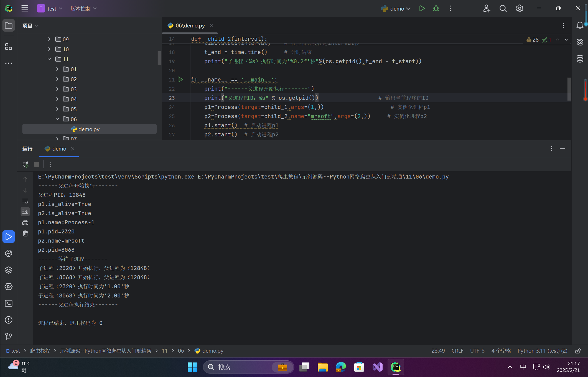
Task: Select the 06\demo.py editor tab
Action: pyautogui.click(x=190, y=26)
